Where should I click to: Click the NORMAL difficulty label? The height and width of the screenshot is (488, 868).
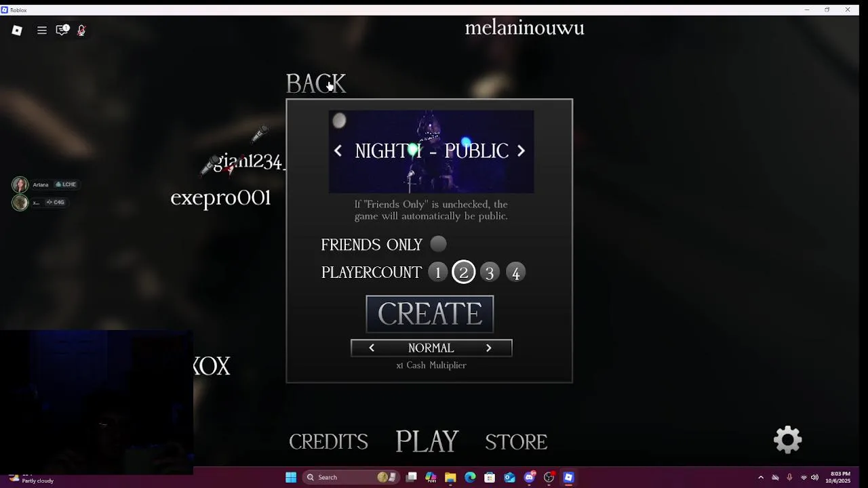(x=431, y=348)
